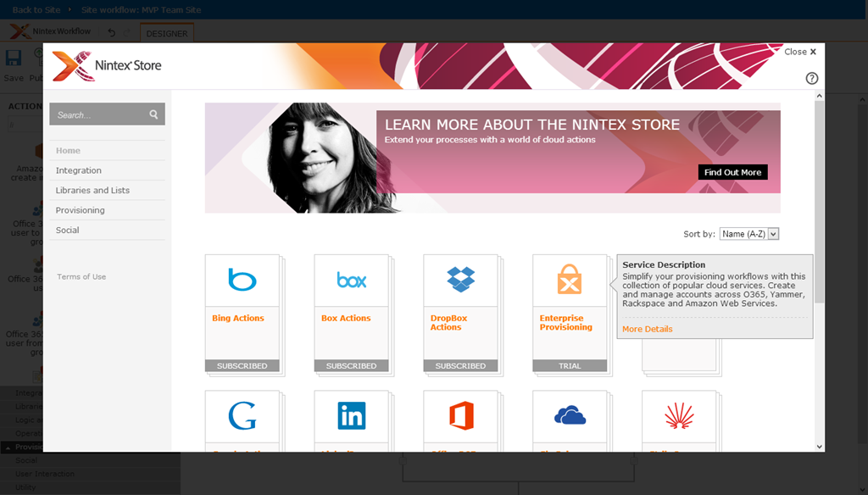Select Libraries and Lists category
This screenshot has height=495, width=868.
click(92, 191)
